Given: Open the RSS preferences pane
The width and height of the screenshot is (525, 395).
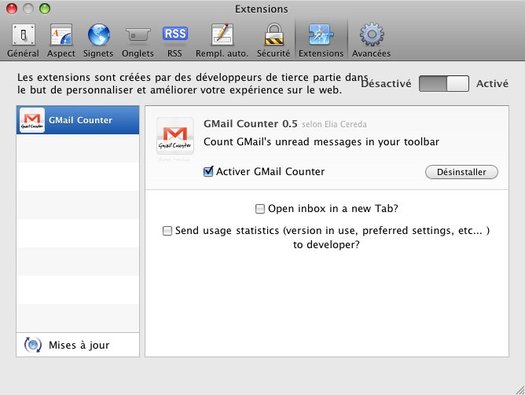Looking at the screenshot, I should click(175, 40).
